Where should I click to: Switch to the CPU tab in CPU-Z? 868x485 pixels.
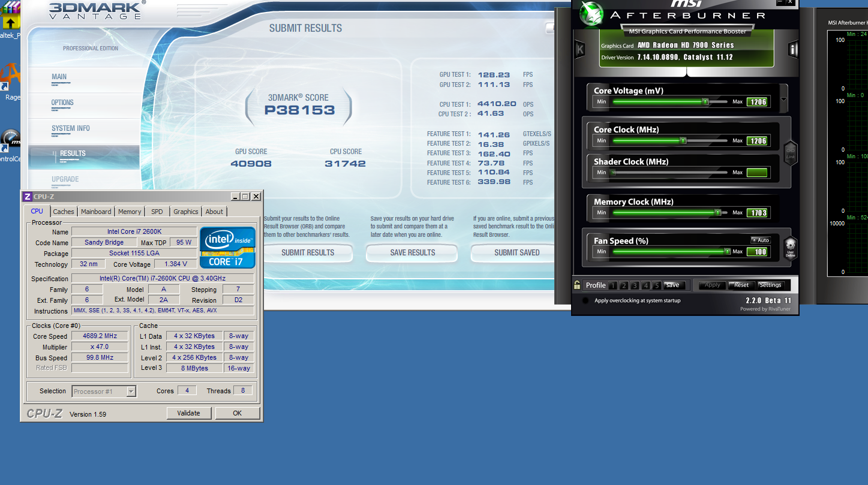[x=37, y=211]
